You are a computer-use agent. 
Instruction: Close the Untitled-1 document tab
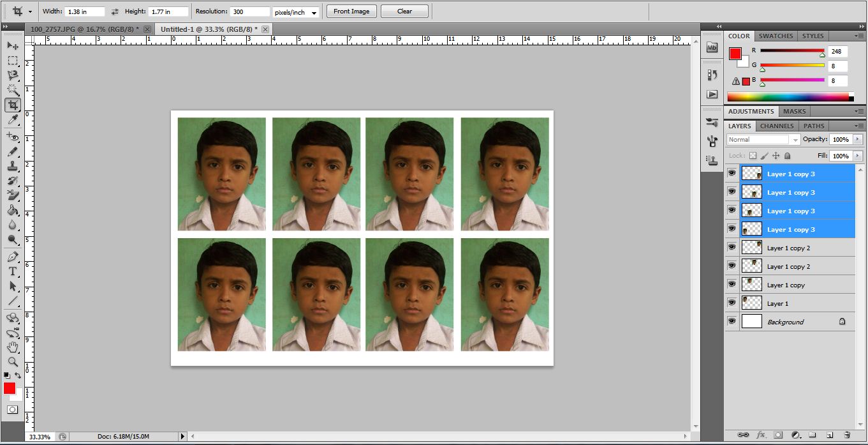pyautogui.click(x=265, y=29)
